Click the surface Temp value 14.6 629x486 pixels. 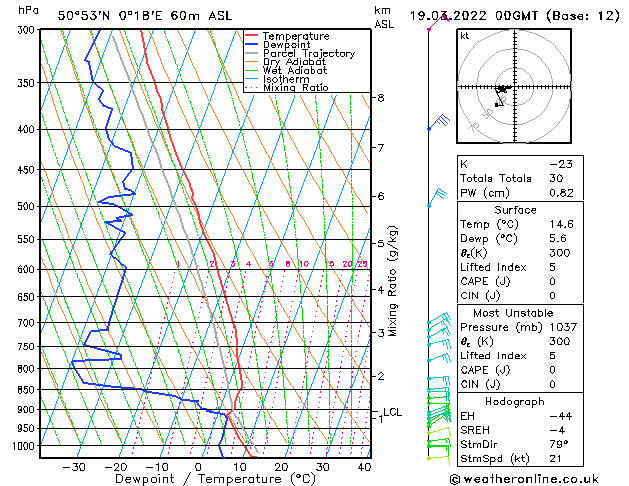tap(561, 224)
